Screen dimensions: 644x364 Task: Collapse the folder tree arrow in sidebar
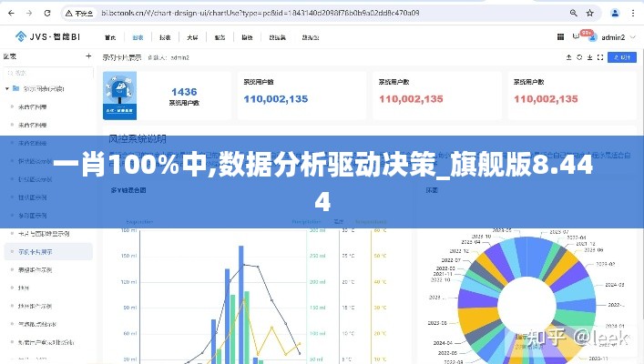7,88
